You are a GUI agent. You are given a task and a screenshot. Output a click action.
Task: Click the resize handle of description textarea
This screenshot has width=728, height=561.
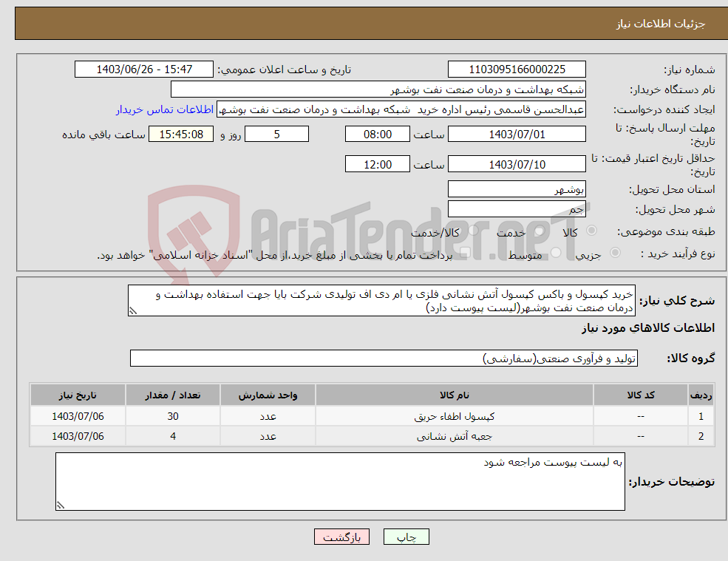coord(133,311)
